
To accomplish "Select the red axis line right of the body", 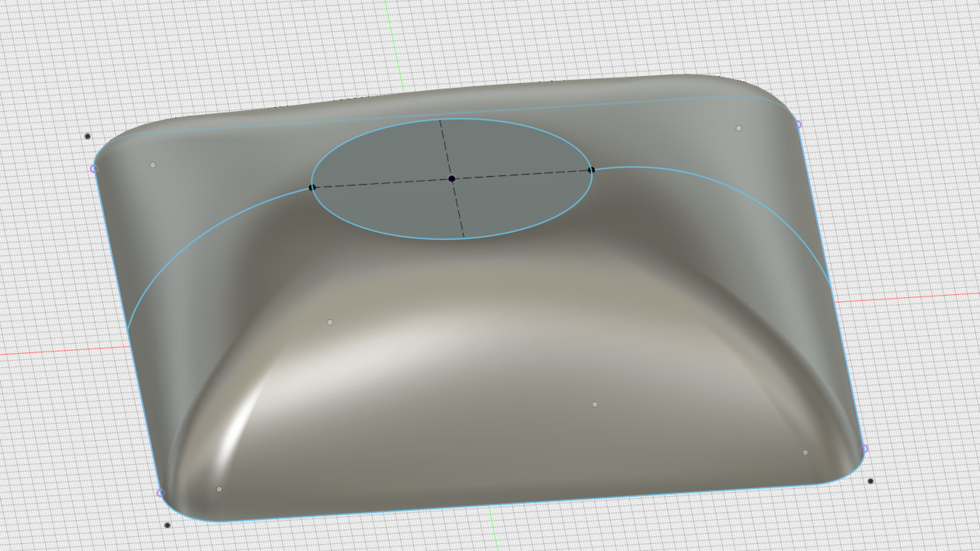I will pos(909,298).
